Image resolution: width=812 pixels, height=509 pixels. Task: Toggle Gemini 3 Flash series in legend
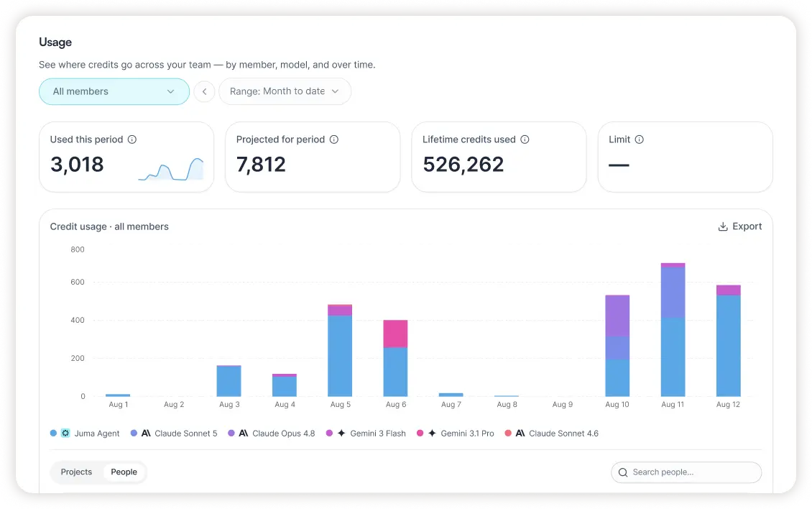click(366, 434)
